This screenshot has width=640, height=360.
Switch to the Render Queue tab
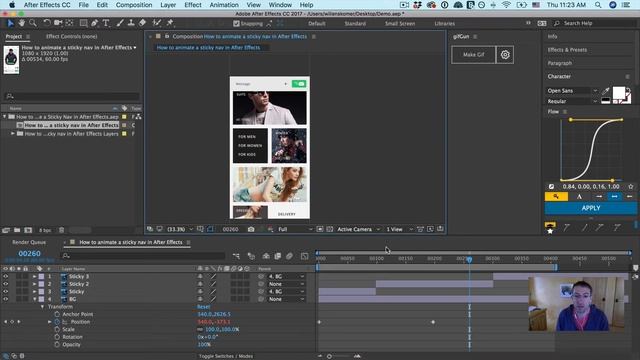(29, 242)
